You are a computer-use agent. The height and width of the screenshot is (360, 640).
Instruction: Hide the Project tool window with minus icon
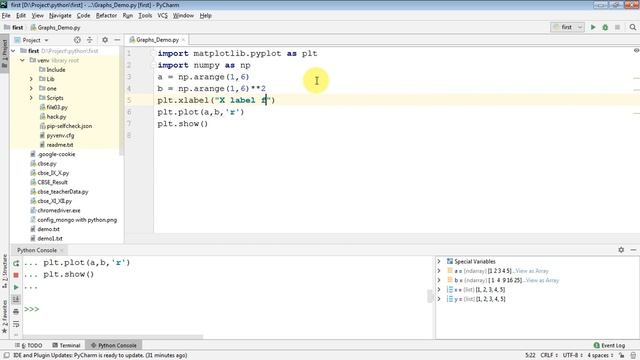pos(117,40)
